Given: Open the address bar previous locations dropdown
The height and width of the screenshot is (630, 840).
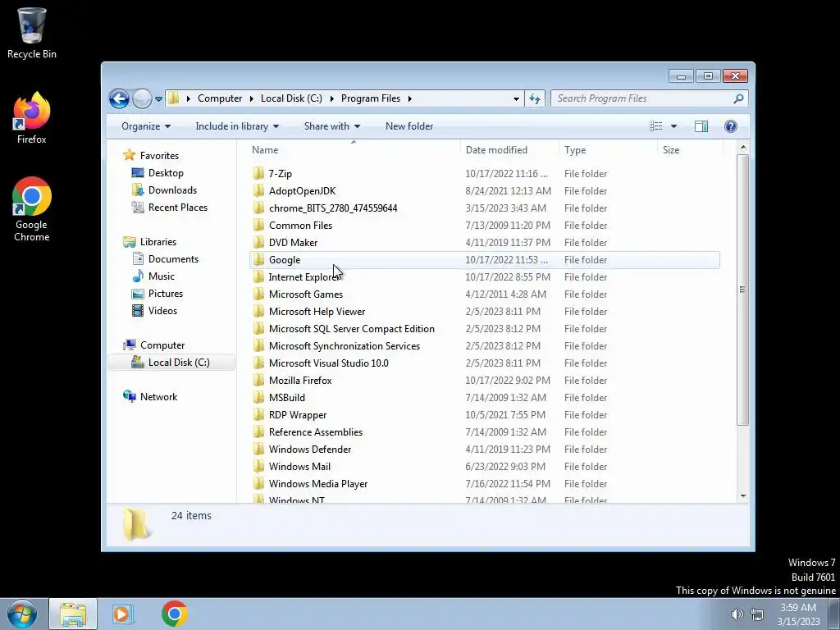Looking at the screenshot, I should click(516, 98).
